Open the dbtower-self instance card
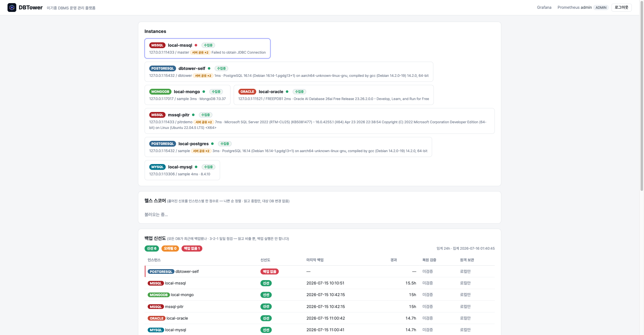644x335 pixels. click(x=289, y=72)
